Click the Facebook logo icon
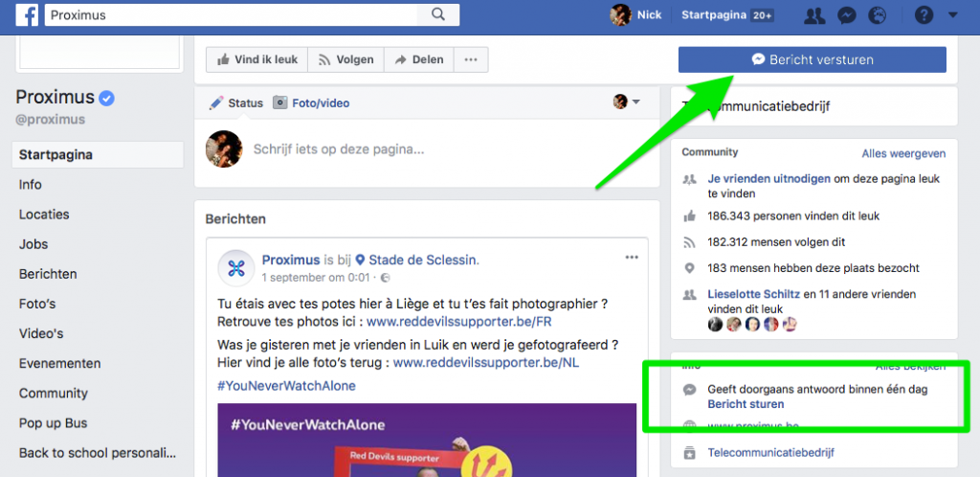Viewport: 980px width, 477px height. tap(27, 15)
